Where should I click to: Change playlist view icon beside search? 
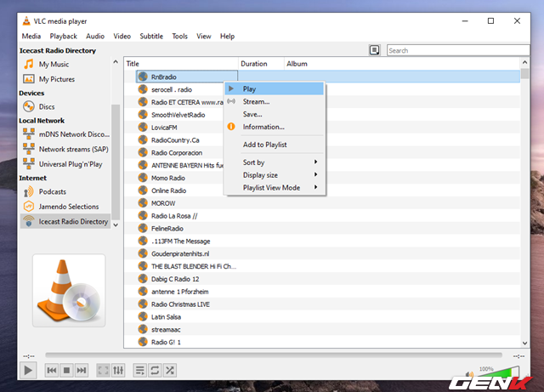[374, 50]
